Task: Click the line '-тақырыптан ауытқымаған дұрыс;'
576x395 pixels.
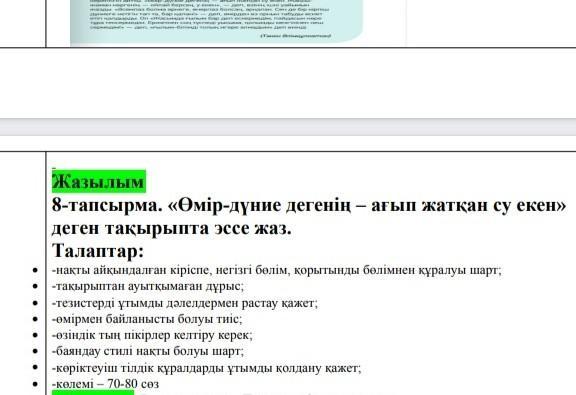Action: click(x=148, y=286)
